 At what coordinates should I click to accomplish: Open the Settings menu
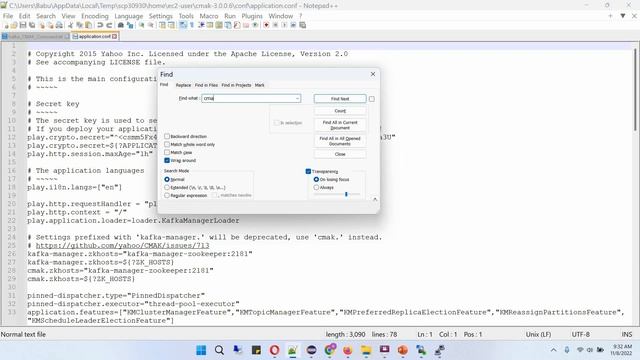pyautogui.click(x=160, y=16)
